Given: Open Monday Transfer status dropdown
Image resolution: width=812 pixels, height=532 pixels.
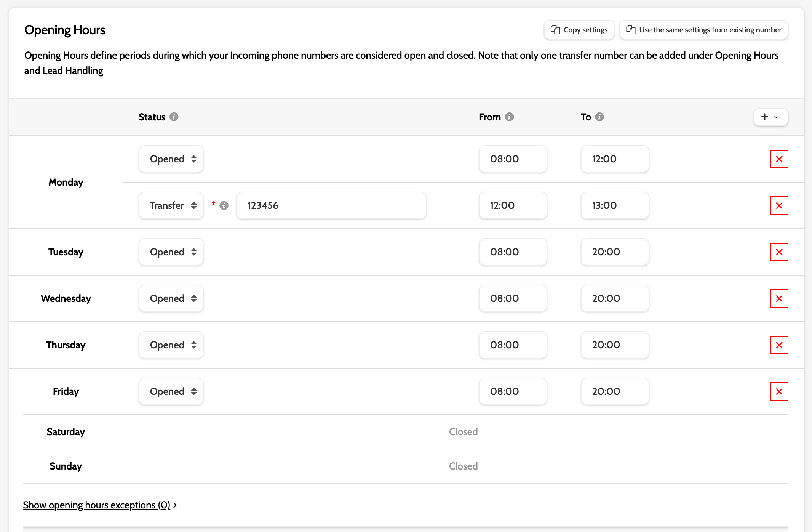Looking at the screenshot, I should [x=171, y=205].
